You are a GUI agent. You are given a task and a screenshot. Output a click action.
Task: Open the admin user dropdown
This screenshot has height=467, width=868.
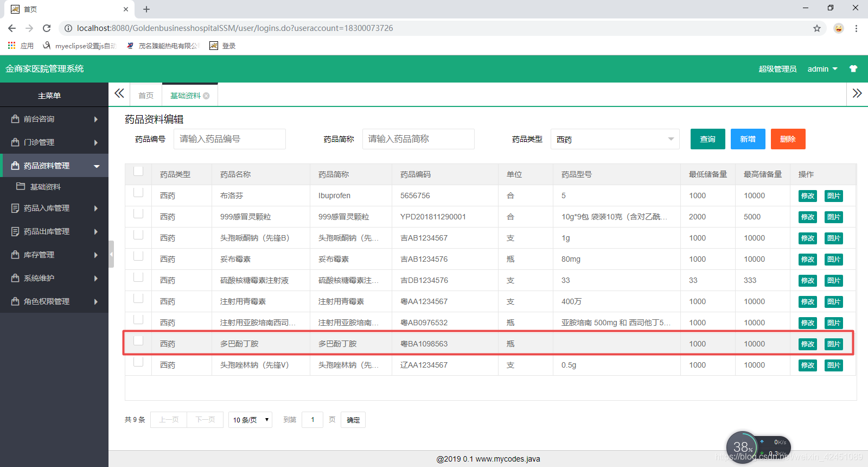pyautogui.click(x=822, y=69)
